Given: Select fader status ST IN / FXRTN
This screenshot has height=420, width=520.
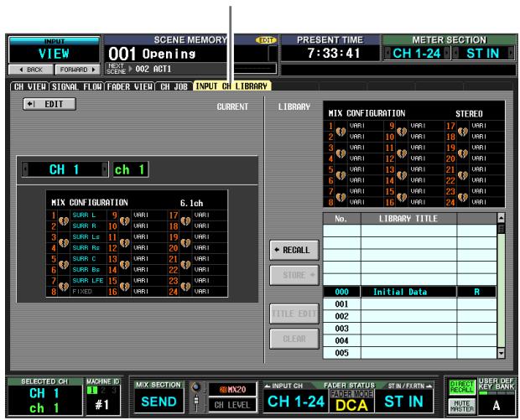Looking at the screenshot, I should coord(404,402).
